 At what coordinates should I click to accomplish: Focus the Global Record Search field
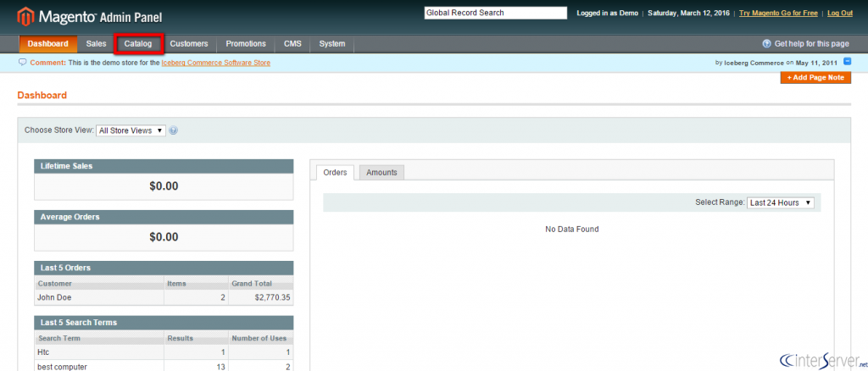495,13
